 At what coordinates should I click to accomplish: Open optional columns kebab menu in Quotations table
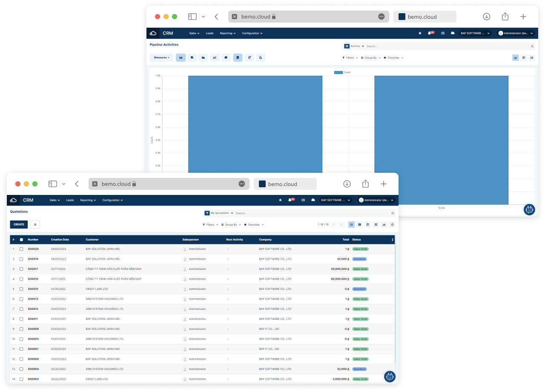(x=393, y=240)
